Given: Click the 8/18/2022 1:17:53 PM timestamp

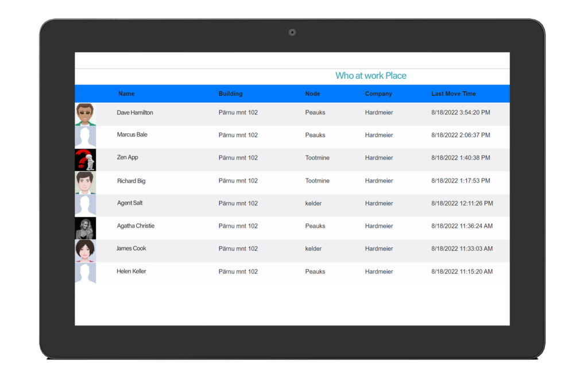Looking at the screenshot, I should pyautogui.click(x=461, y=181).
